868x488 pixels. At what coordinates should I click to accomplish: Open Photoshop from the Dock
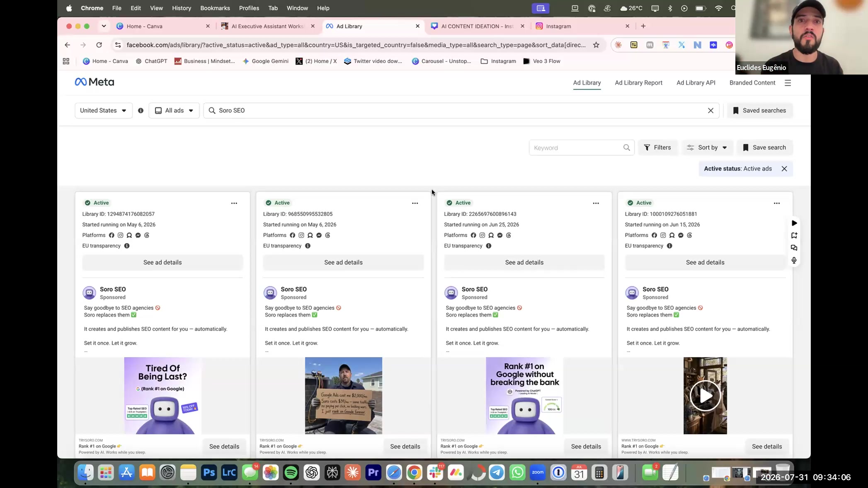(209, 472)
